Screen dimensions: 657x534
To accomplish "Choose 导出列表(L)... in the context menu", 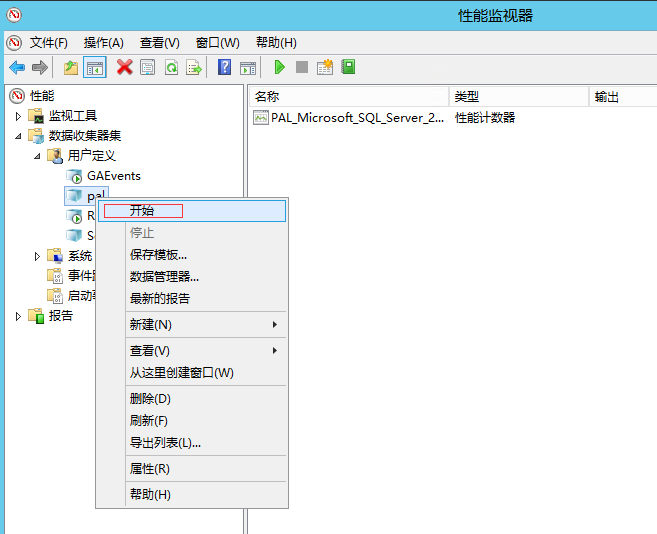I will pos(192,443).
